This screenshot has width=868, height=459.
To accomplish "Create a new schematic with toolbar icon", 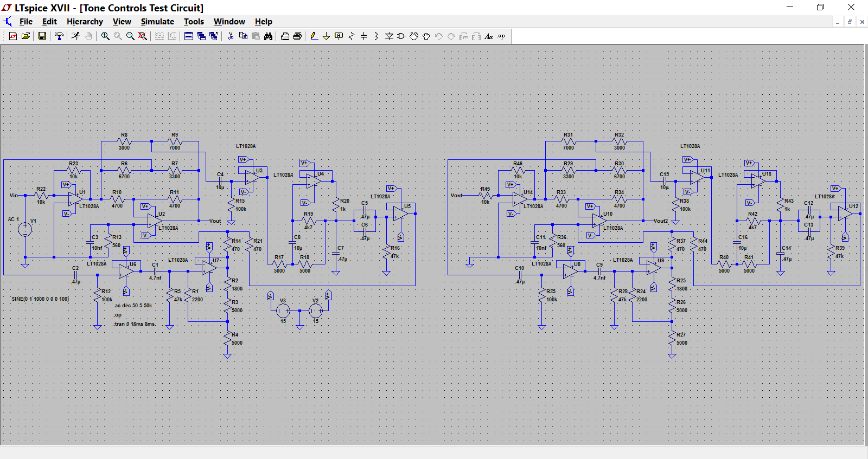I will [13, 36].
